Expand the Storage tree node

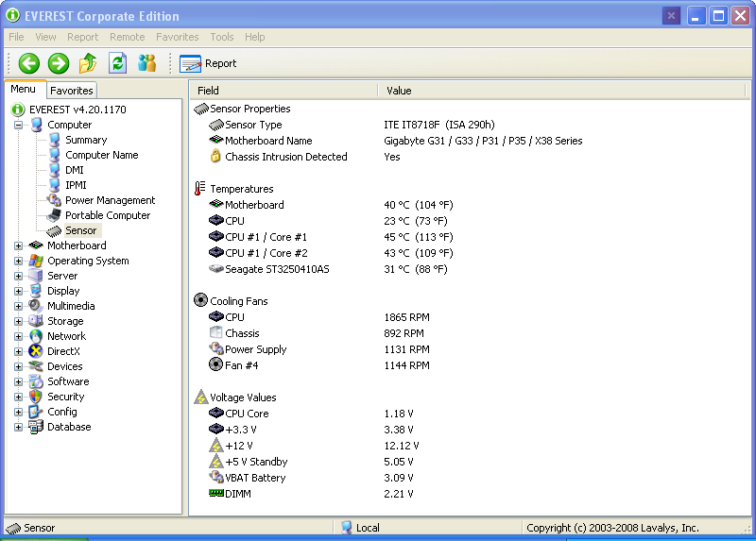[18, 322]
